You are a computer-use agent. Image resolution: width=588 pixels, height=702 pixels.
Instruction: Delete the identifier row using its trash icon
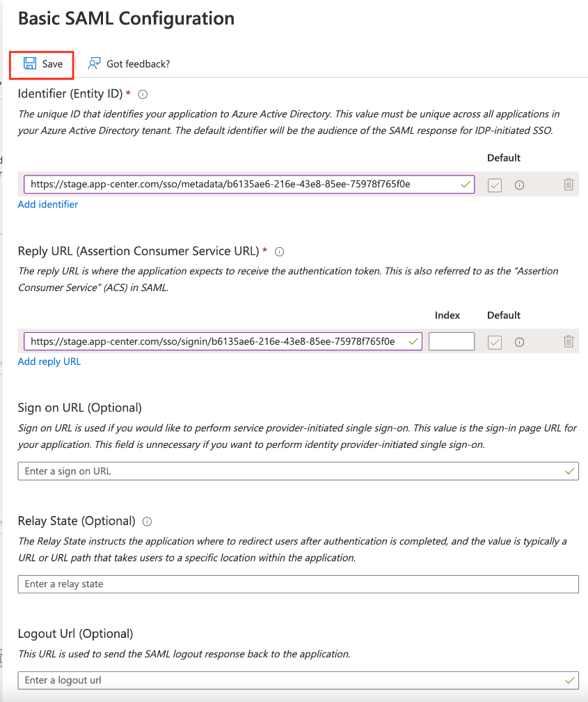pyautogui.click(x=569, y=184)
